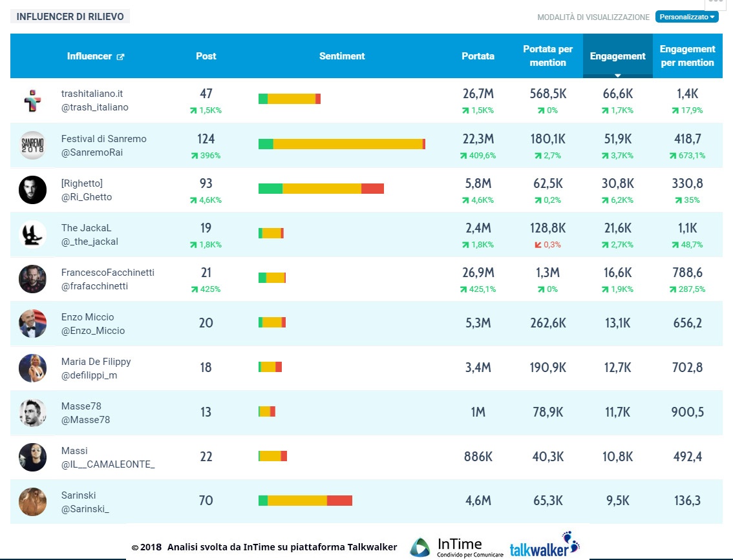The image size is (733, 560).
Task: Click the talkwalker logo in footer
Action: coord(545,544)
